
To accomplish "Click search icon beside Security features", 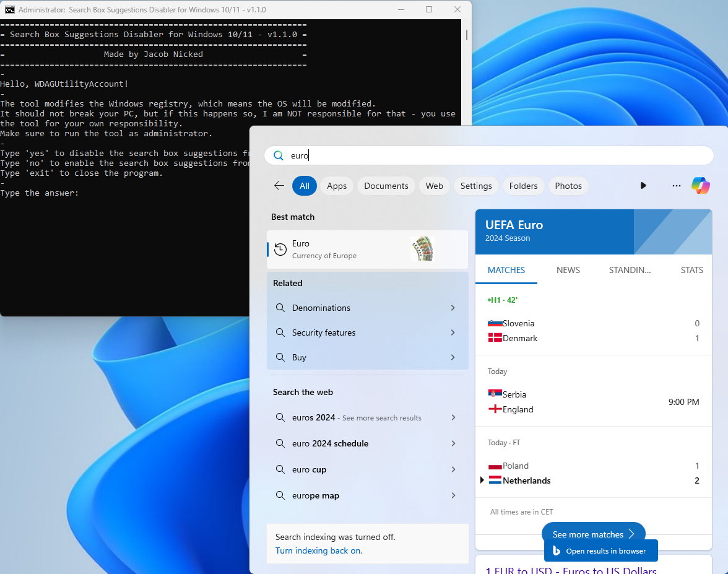I will point(280,333).
